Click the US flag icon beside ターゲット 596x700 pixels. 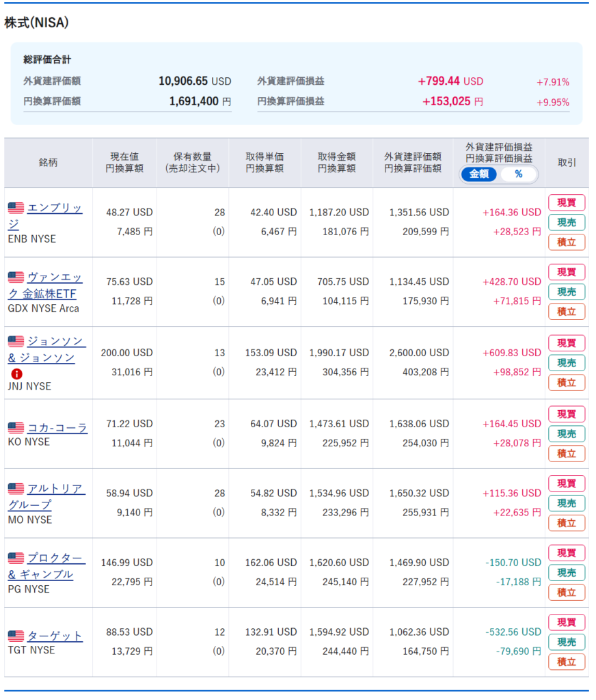[16, 636]
